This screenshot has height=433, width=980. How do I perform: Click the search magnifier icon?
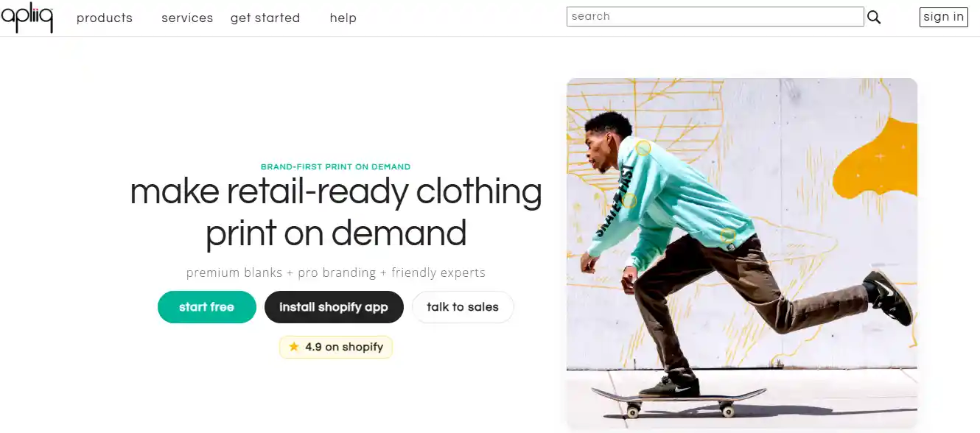point(874,16)
